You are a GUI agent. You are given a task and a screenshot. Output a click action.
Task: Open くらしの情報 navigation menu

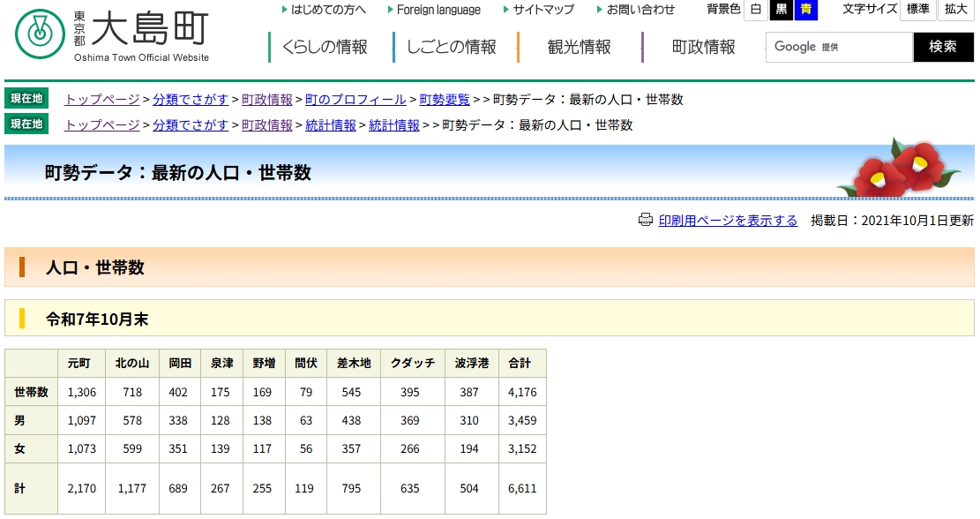325,48
